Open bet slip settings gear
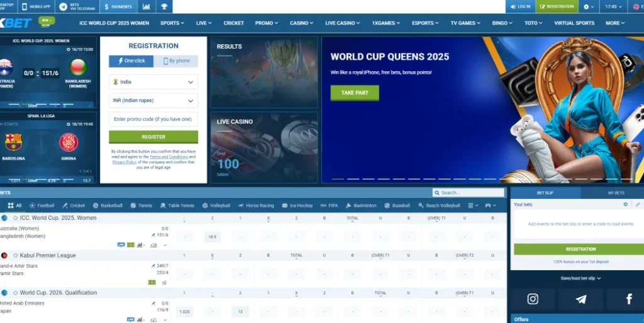 coord(625,205)
